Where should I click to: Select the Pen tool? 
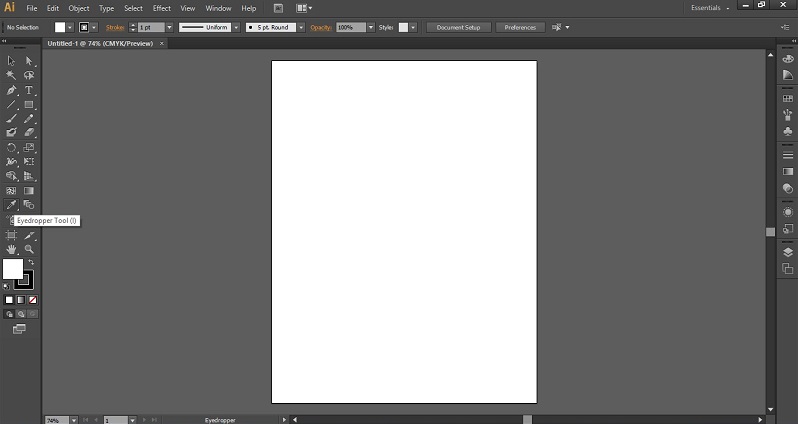(x=11, y=90)
